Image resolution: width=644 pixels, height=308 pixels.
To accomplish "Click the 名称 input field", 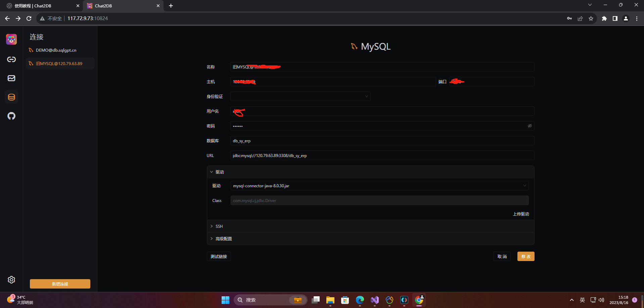I will (382, 67).
